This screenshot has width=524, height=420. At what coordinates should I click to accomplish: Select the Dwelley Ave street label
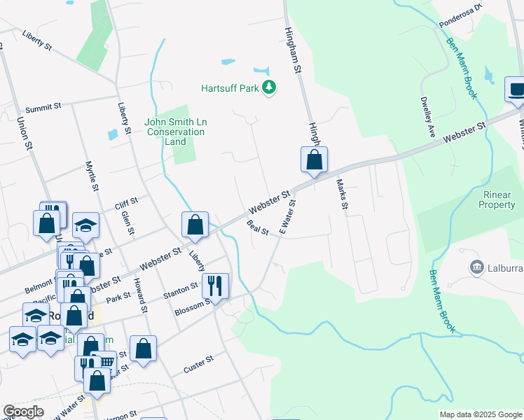coord(428,117)
